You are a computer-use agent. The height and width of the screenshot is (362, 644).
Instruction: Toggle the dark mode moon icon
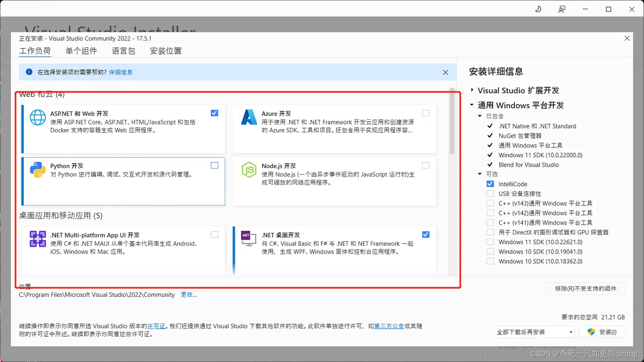pos(539,9)
